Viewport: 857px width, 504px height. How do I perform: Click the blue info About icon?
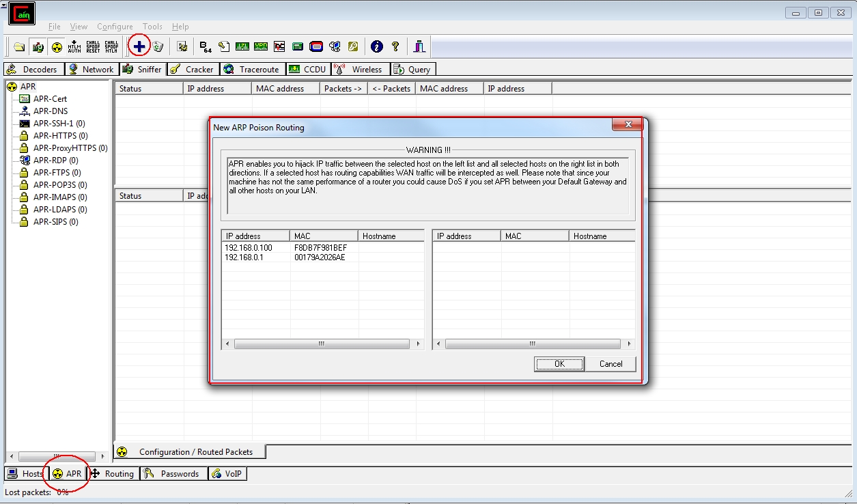[x=376, y=46]
